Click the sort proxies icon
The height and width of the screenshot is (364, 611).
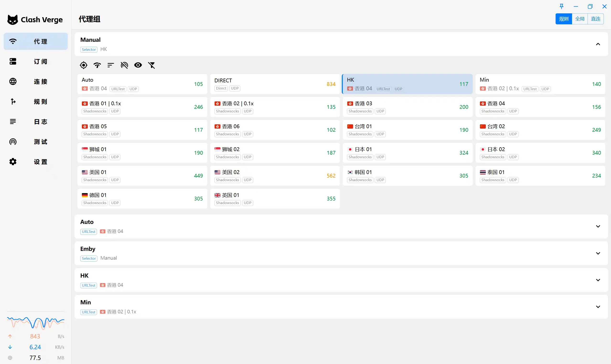point(111,65)
